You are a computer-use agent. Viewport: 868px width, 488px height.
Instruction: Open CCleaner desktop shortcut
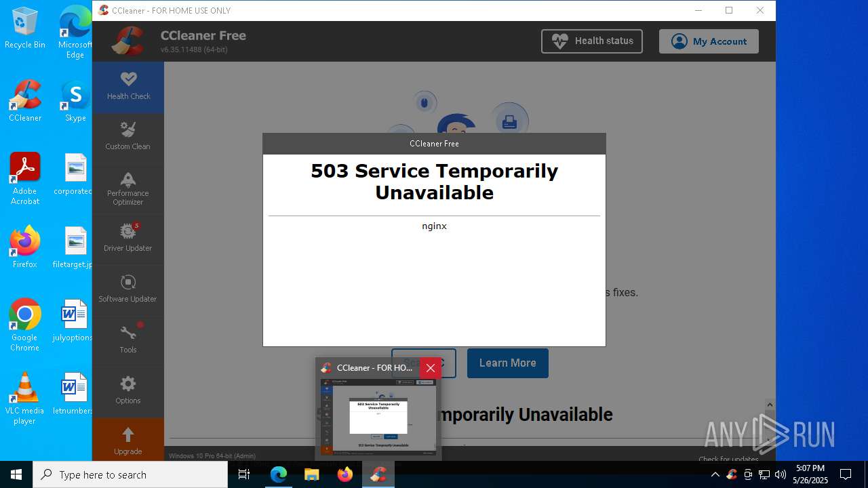coord(25,101)
